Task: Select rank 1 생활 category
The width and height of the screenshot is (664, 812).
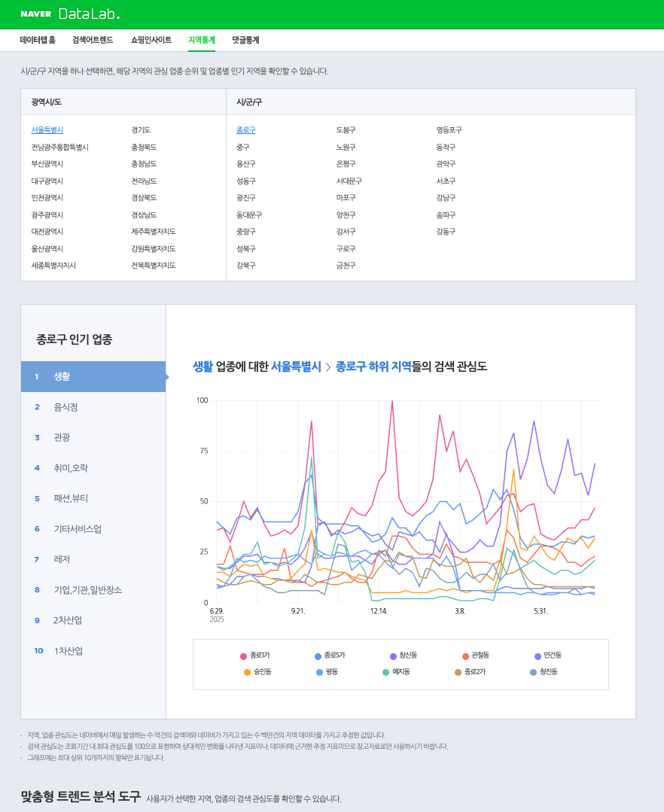Action: pyautogui.click(x=93, y=376)
